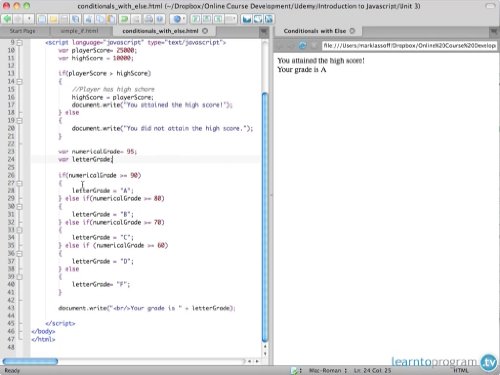Click first green macro toolbar icon
500x375 pixels.
pos(196,19)
